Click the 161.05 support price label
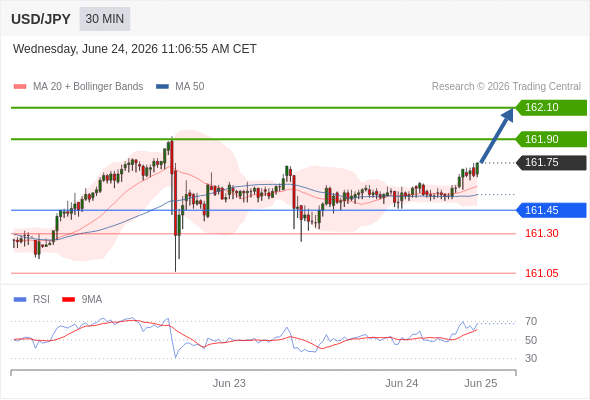The image size is (590, 400). (541, 273)
